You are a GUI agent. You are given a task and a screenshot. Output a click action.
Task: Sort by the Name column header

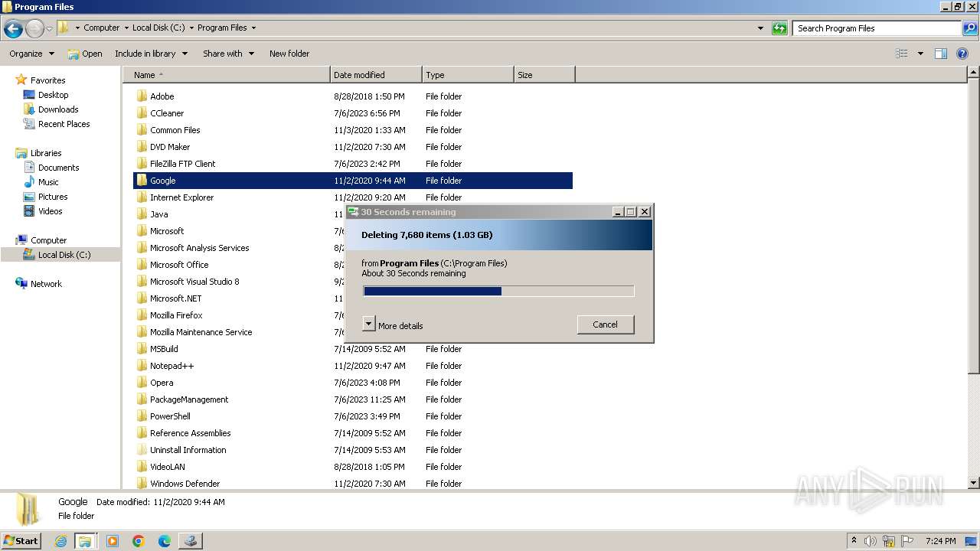pos(226,75)
